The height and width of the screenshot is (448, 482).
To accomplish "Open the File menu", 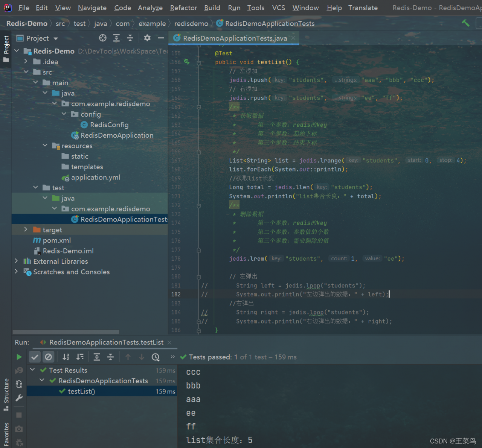I will 24,8.
